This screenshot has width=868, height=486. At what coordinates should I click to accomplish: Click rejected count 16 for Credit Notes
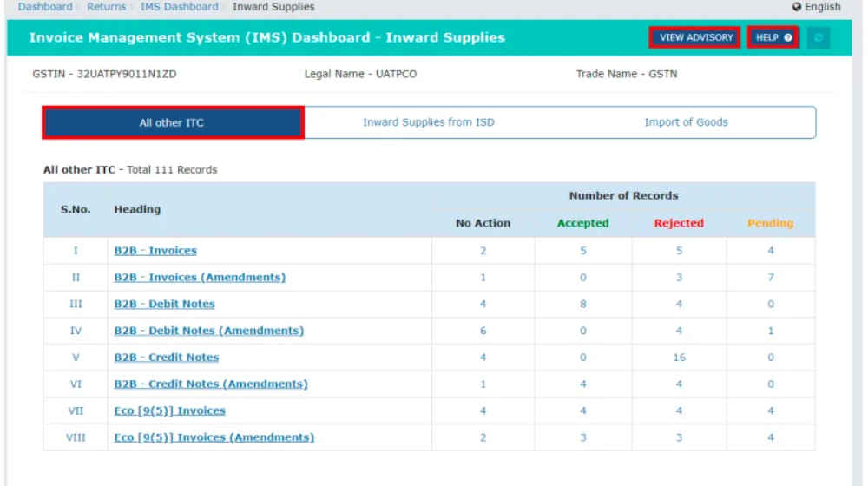[679, 358]
